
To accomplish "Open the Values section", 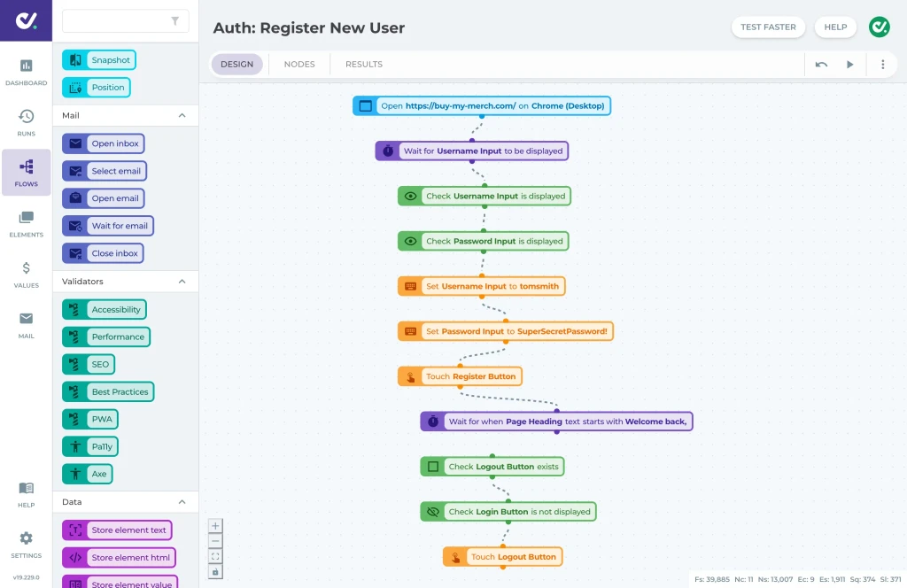I will (x=26, y=275).
